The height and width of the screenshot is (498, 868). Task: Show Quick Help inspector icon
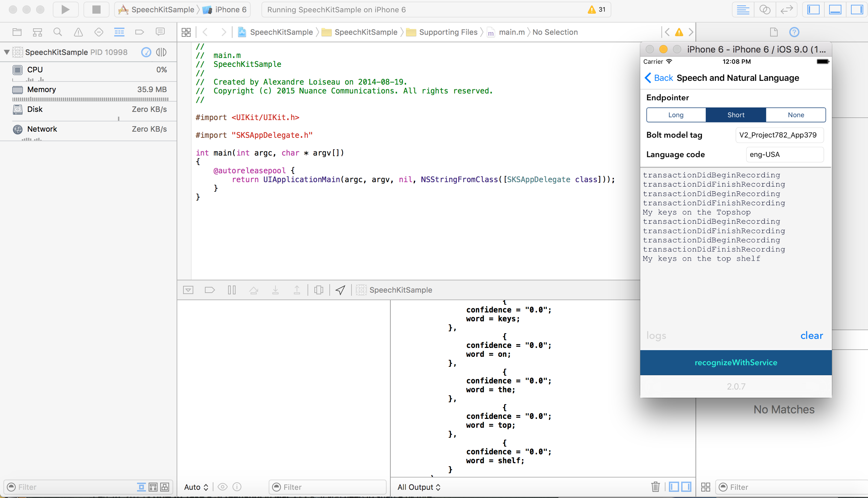pos(794,32)
